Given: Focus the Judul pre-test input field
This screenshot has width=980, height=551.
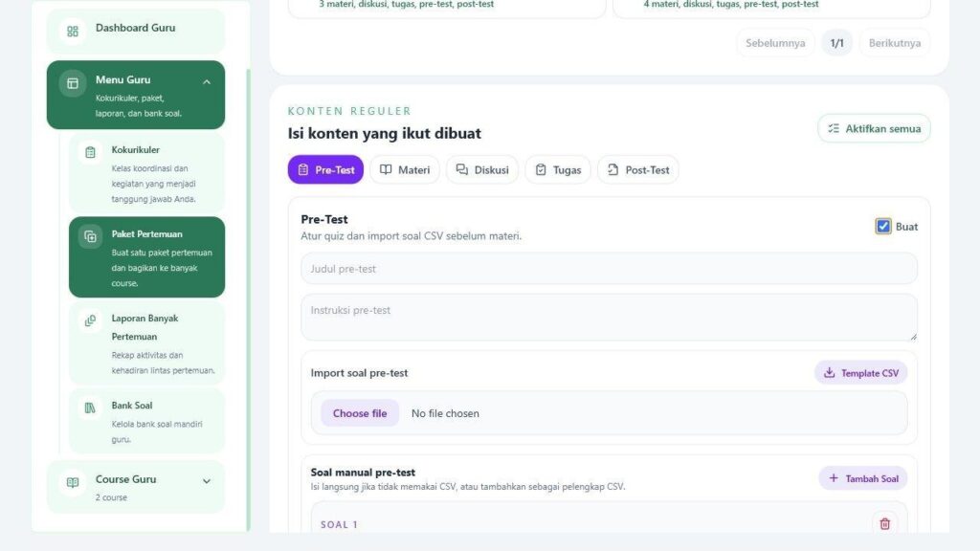Looking at the screenshot, I should (609, 269).
